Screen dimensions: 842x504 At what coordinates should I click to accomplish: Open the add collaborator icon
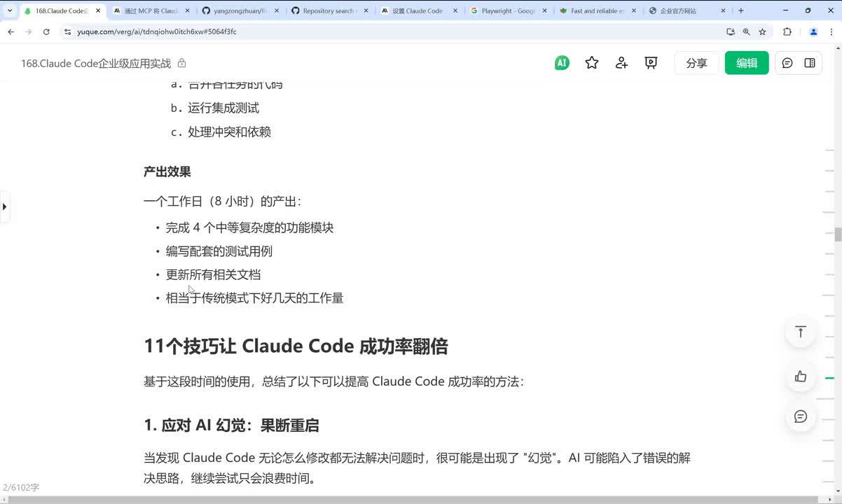coord(621,63)
